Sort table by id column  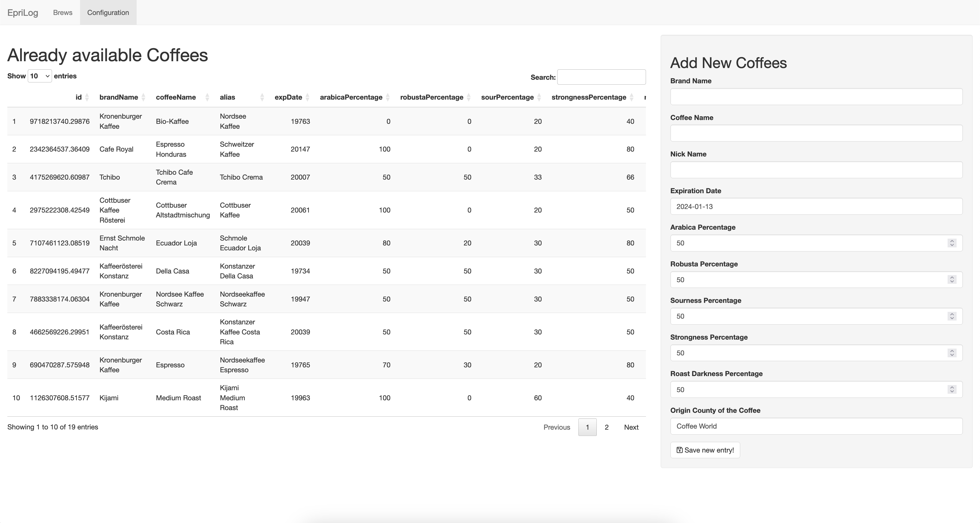tap(78, 97)
